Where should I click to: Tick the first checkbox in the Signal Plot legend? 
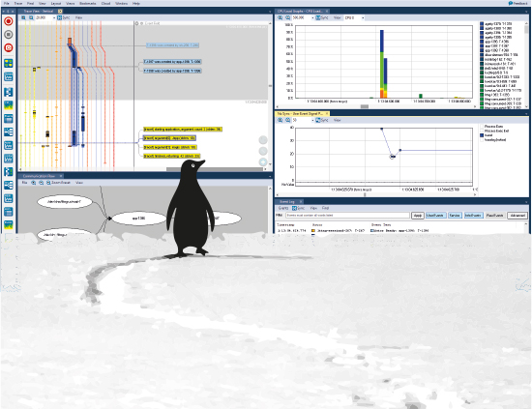(482, 126)
